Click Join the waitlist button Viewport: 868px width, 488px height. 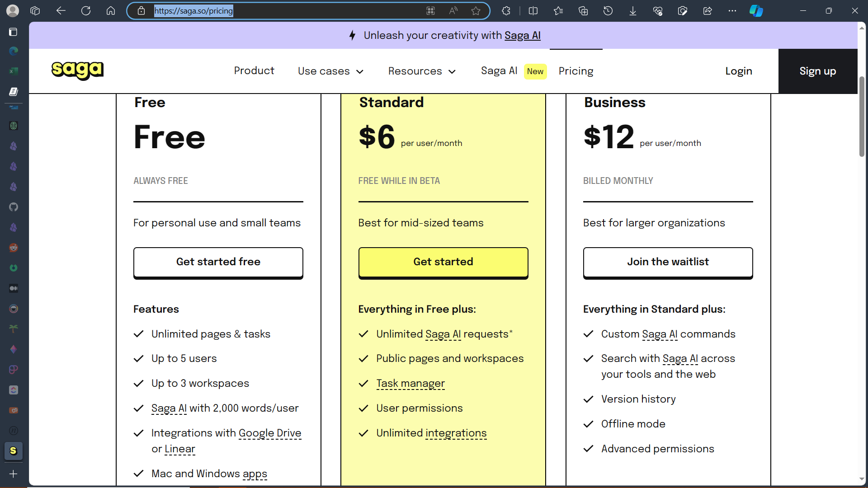[668, 262]
